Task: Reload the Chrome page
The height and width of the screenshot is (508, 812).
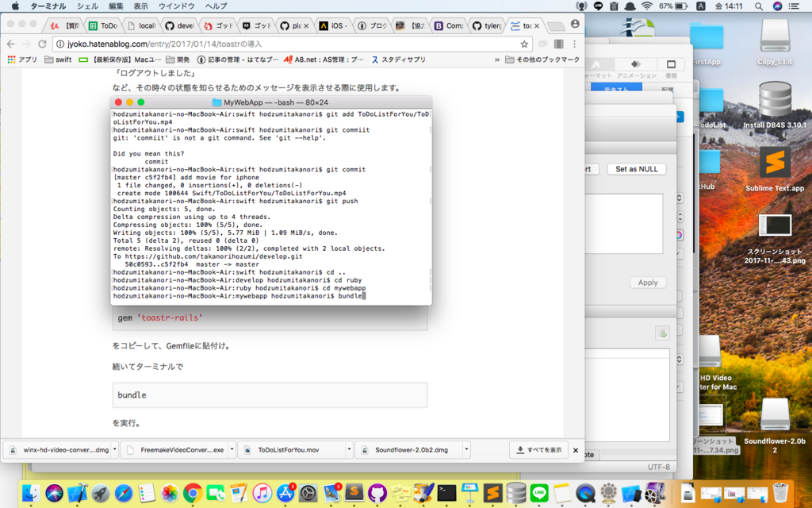Action: [x=43, y=44]
